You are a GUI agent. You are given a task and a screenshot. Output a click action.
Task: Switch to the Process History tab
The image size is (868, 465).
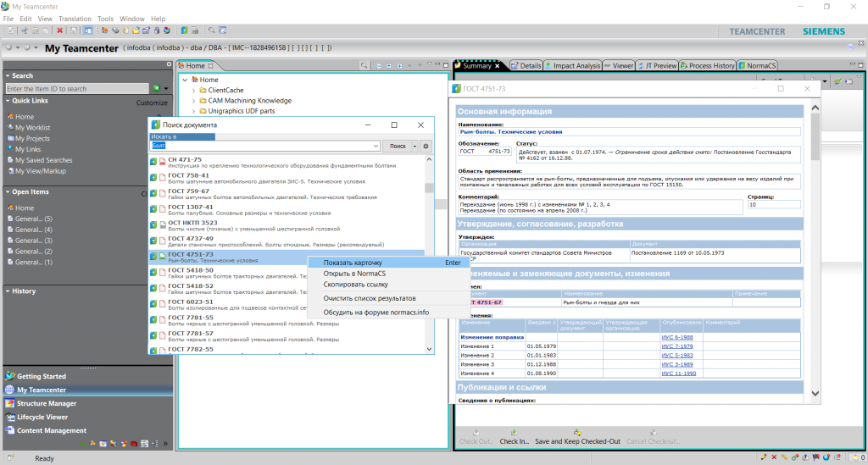coord(708,66)
